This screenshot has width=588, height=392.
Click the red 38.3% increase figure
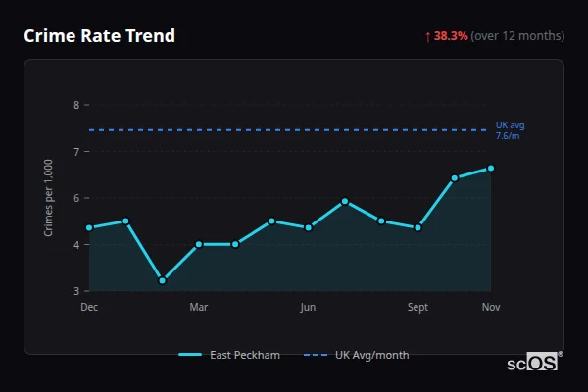tap(451, 36)
